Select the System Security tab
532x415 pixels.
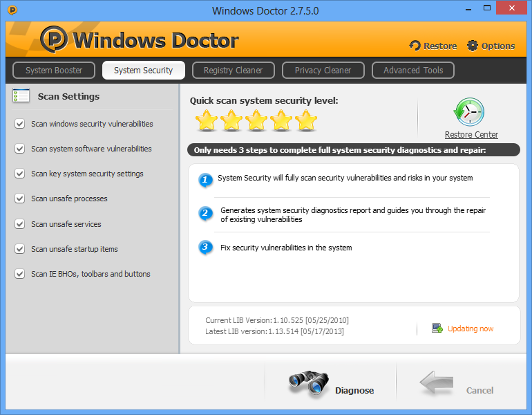(144, 71)
